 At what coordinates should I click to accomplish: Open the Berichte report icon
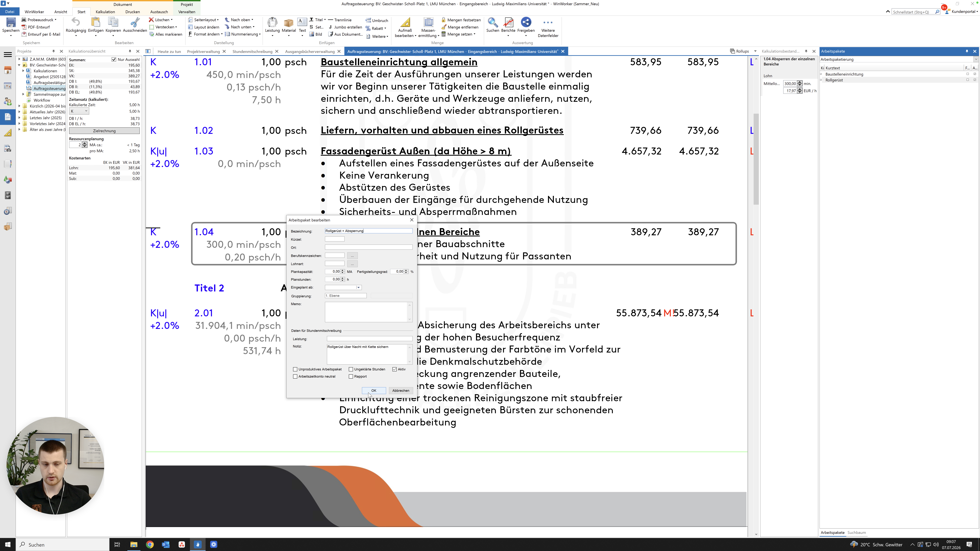tap(508, 23)
